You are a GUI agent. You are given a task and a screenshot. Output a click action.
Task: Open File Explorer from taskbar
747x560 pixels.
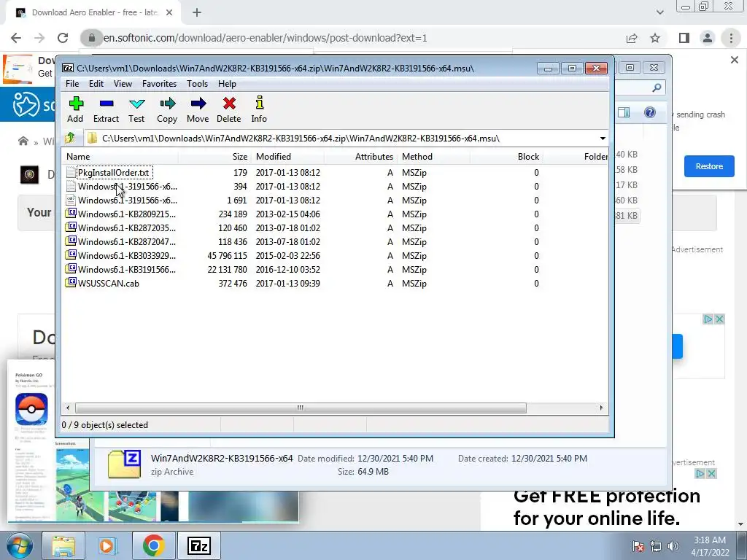[63, 545]
